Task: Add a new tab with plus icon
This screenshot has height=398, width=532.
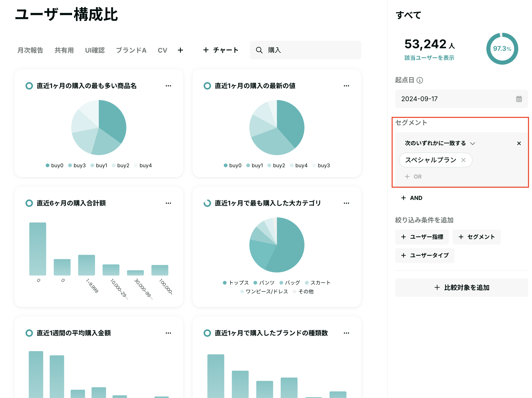Action: (x=180, y=50)
